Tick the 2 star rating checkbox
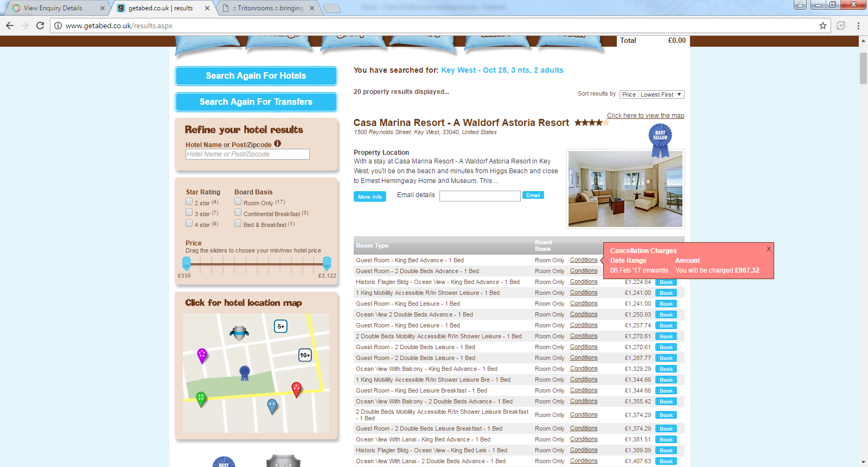868x467 pixels. (x=189, y=202)
